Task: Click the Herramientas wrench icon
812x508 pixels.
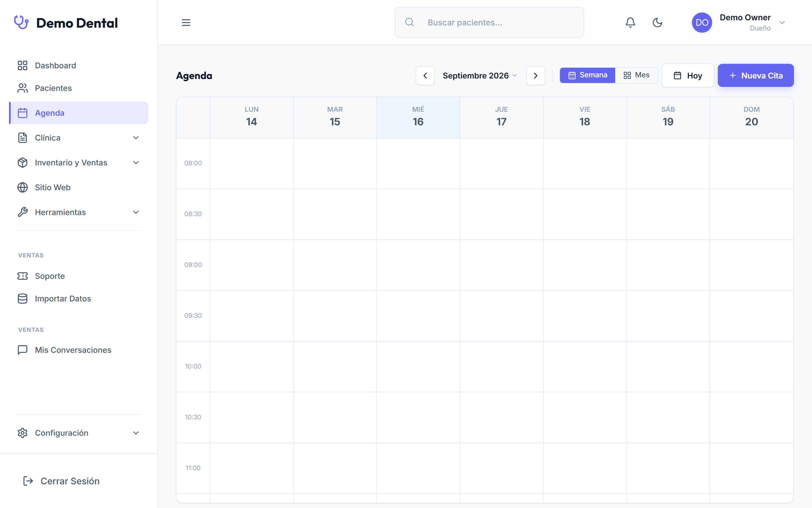Action: point(23,212)
